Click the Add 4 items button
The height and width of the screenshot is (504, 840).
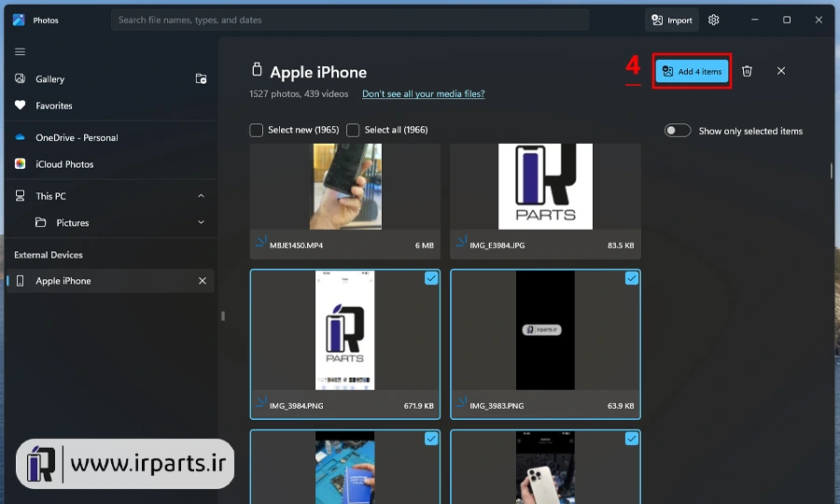[x=693, y=71]
